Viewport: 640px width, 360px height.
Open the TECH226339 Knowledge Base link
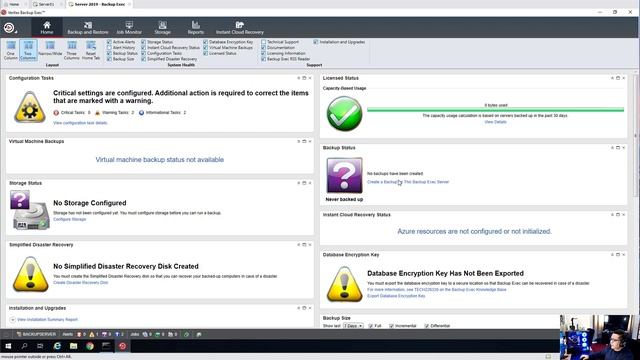pos(437,289)
